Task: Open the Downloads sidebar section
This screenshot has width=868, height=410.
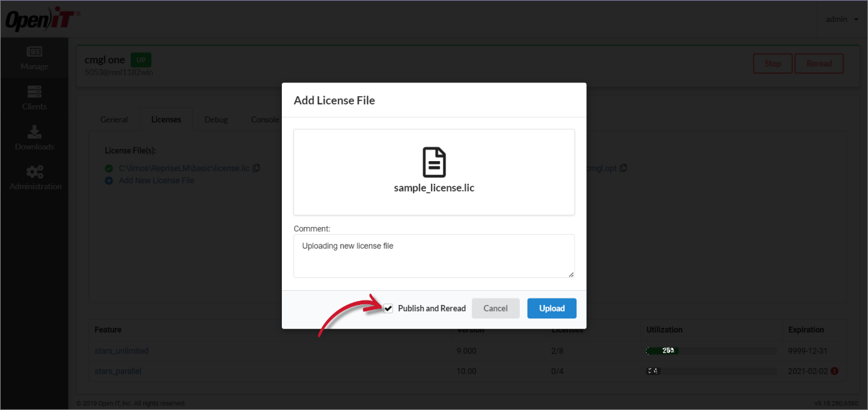Action: coord(34,138)
